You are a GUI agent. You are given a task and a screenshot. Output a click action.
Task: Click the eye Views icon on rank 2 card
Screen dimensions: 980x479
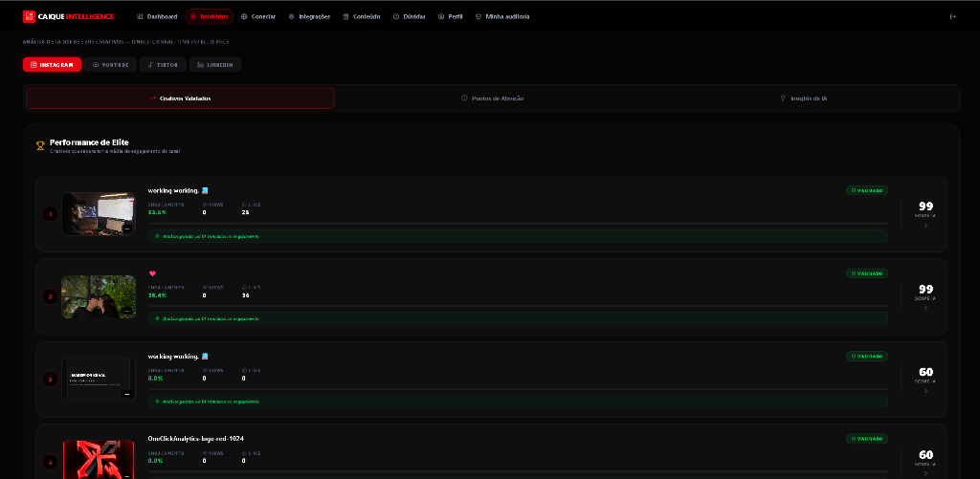coord(205,287)
